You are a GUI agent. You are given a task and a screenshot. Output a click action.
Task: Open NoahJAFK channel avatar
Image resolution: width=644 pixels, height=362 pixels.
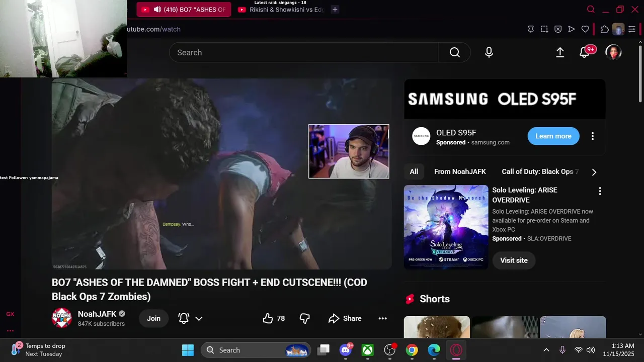tap(62, 318)
